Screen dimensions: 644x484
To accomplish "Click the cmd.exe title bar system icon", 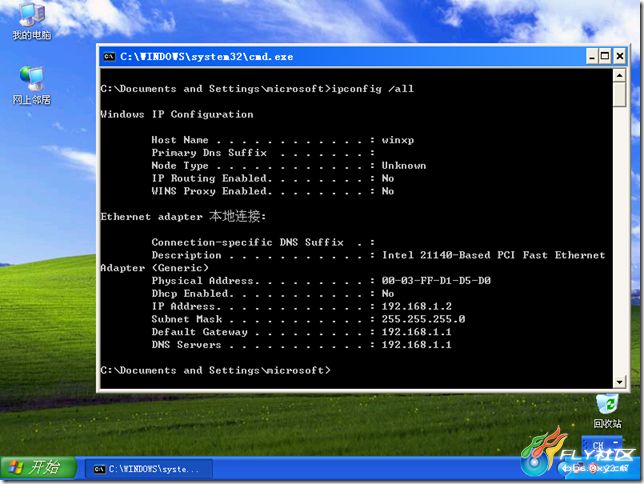I will coord(109,57).
